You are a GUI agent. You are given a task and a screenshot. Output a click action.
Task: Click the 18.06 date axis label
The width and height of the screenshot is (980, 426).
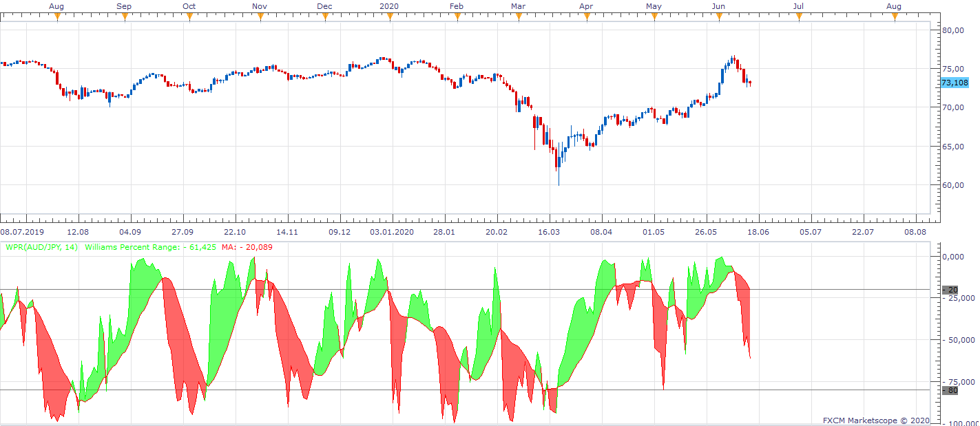pyautogui.click(x=758, y=232)
